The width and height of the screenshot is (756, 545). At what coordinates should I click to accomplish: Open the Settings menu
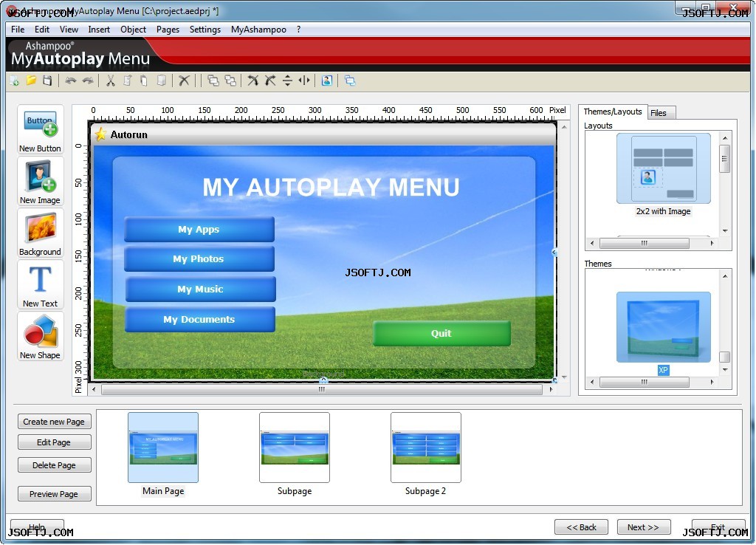coord(205,30)
